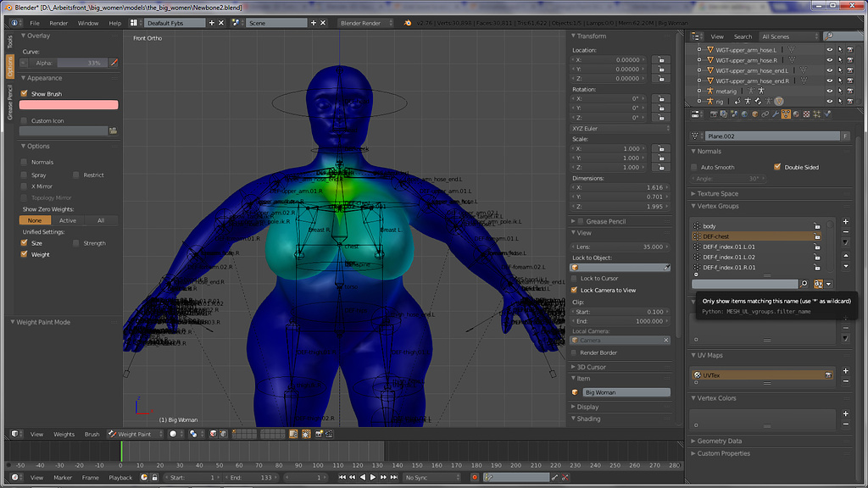
Task: Jump to the timeline start frame
Action: (x=342, y=478)
